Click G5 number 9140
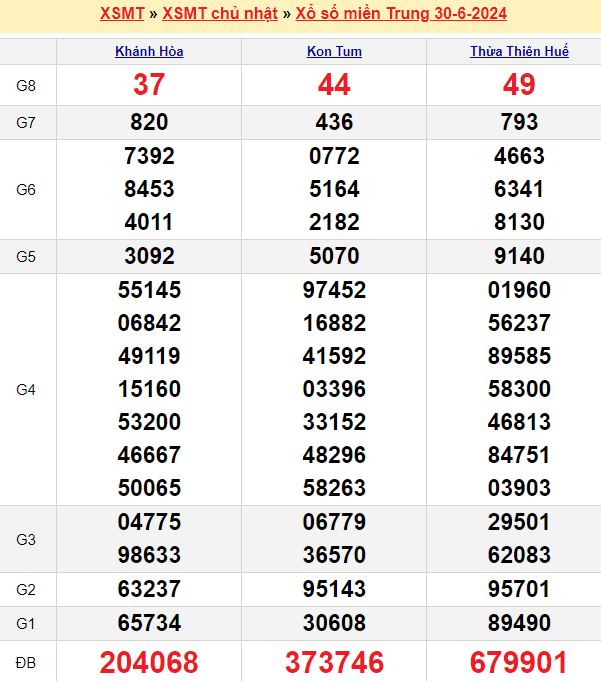This screenshot has height=681, width=601. tap(519, 256)
